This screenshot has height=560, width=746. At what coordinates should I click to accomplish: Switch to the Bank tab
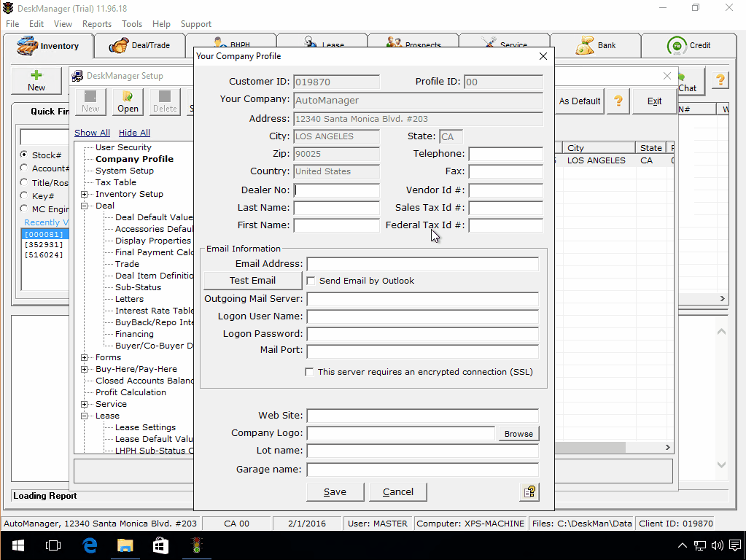595,45
